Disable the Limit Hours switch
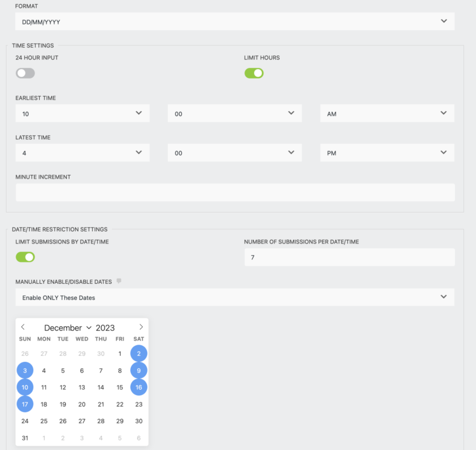476x450 pixels. point(254,73)
